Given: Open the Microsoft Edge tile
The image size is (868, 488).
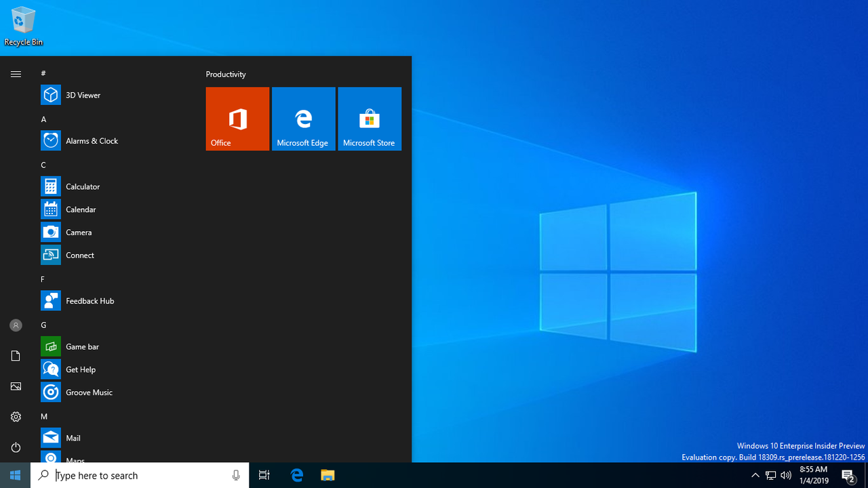Looking at the screenshot, I should (303, 119).
